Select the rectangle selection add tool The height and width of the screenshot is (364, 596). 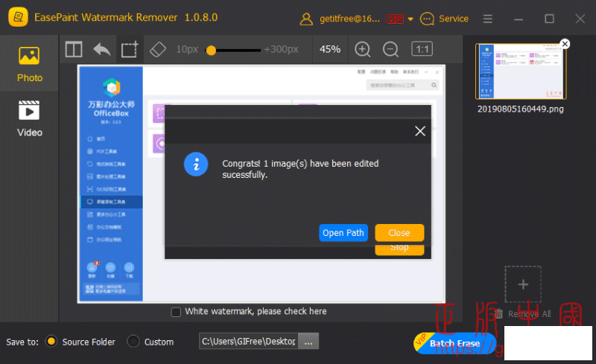pyautogui.click(x=129, y=49)
